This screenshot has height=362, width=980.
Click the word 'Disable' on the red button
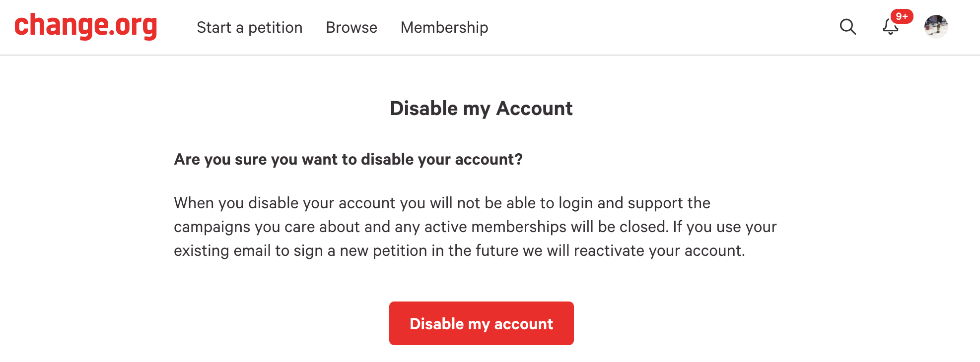coord(437,323)
